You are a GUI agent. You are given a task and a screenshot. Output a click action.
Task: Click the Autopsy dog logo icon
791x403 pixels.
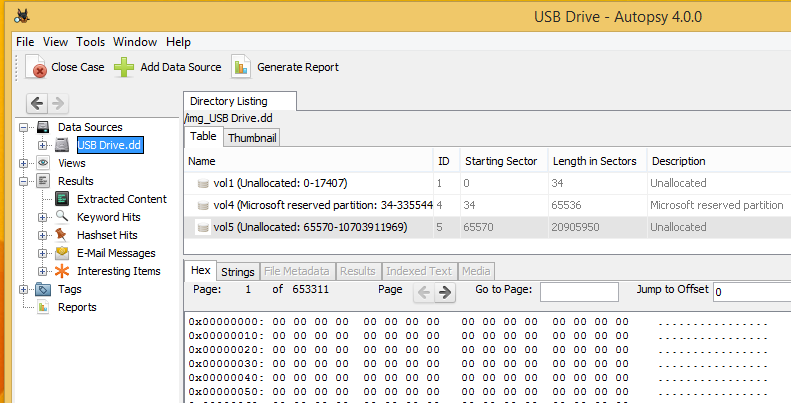click(x=22, y=16)
